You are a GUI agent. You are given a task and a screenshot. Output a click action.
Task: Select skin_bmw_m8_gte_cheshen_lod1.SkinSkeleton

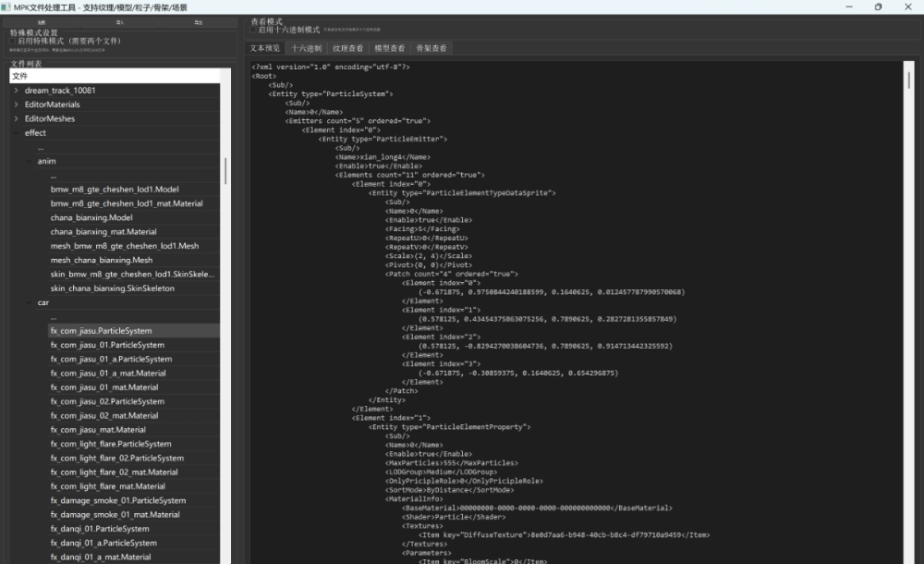coord(132,275)
